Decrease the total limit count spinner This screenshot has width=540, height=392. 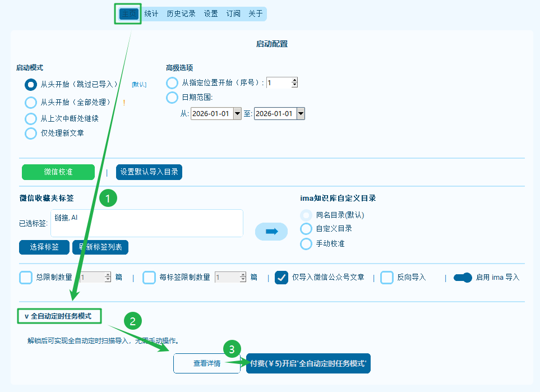point(108,279)
